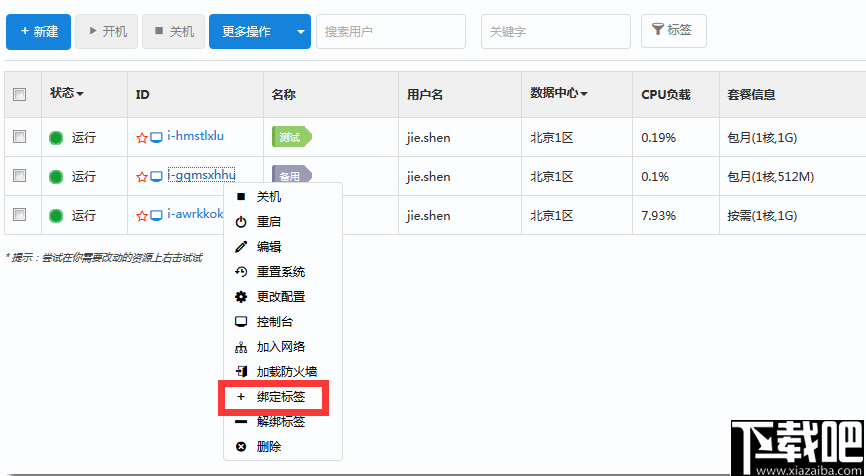Open instance link i-awrkkok

[196, 214]
